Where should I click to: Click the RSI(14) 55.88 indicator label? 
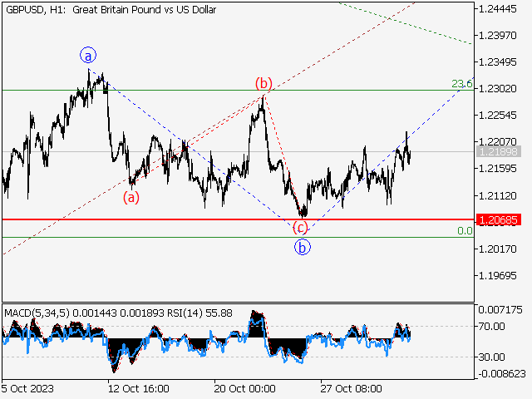click(199, 313)
